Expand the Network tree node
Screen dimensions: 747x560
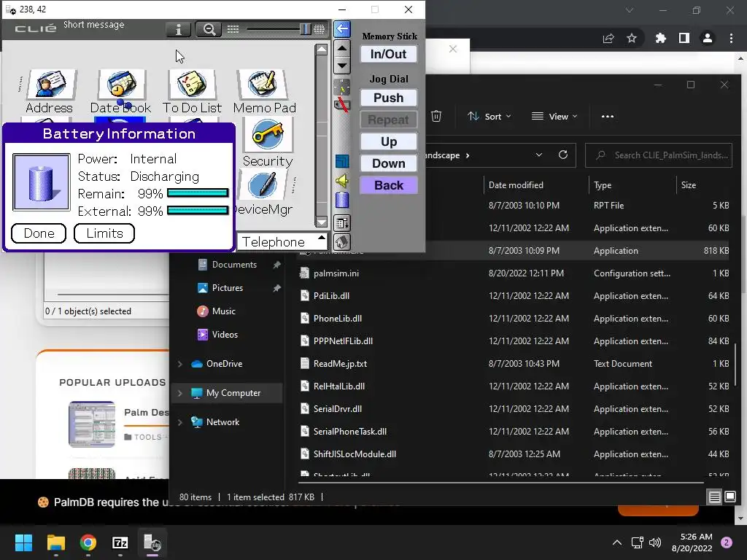[180, 422]
